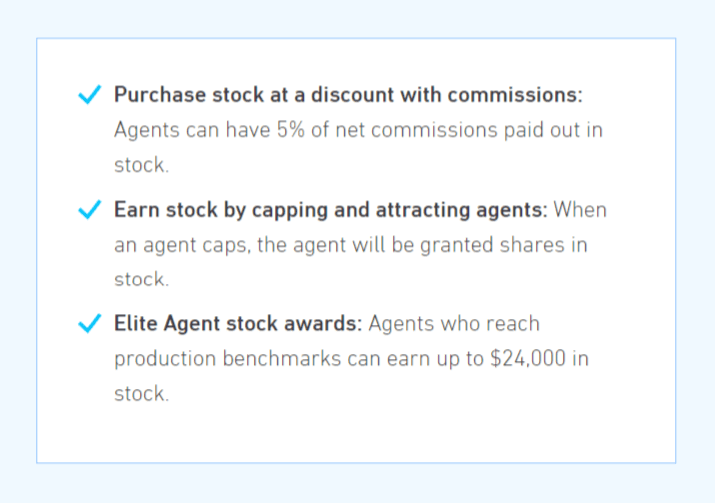Click the word 'When' after agents heading
Screen dimensions: 715x503
point(580,210)
